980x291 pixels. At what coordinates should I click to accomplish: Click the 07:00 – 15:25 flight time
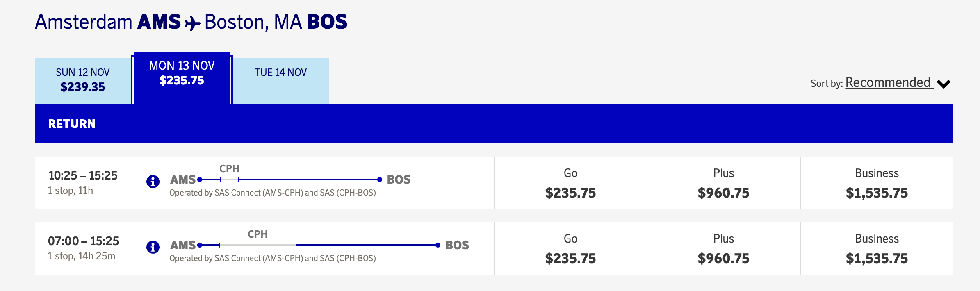pos(83,241)
